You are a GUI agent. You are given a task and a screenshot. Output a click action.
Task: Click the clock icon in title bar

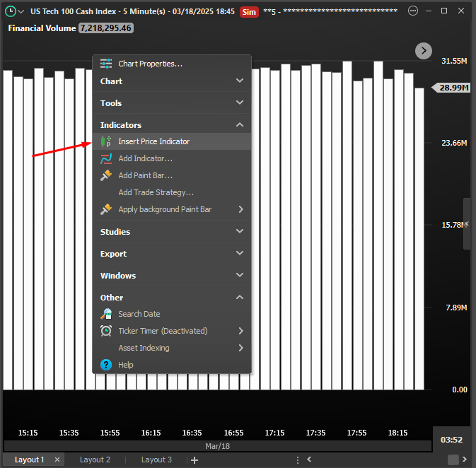[x=11, y=11]
